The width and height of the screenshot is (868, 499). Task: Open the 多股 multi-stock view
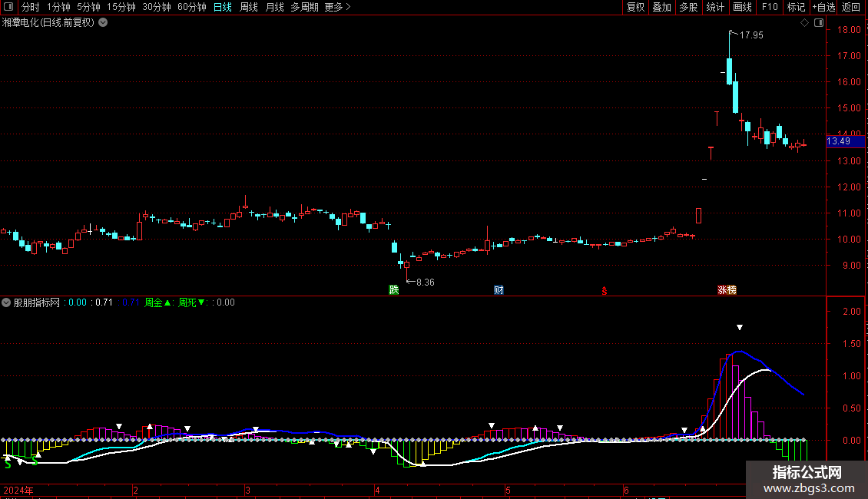(688, 7)
